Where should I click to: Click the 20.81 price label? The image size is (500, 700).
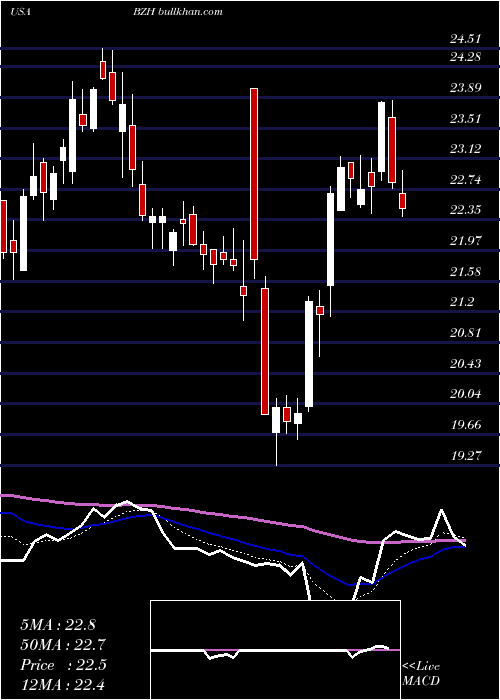(x=466, y=333)
